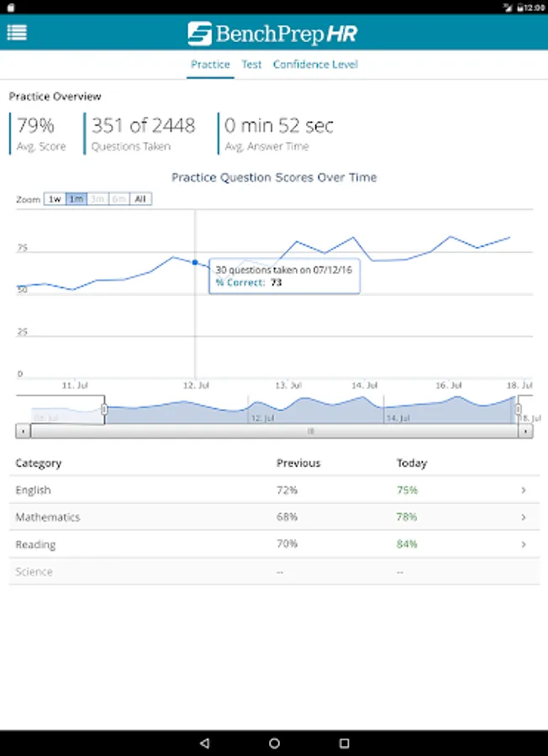Open the Mathematics category row

(274, 517)
